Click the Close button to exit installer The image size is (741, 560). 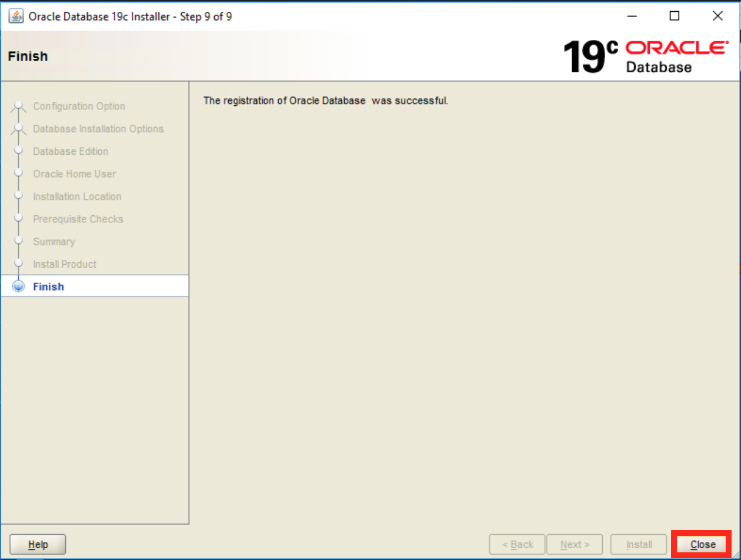(x=703, y=544)
